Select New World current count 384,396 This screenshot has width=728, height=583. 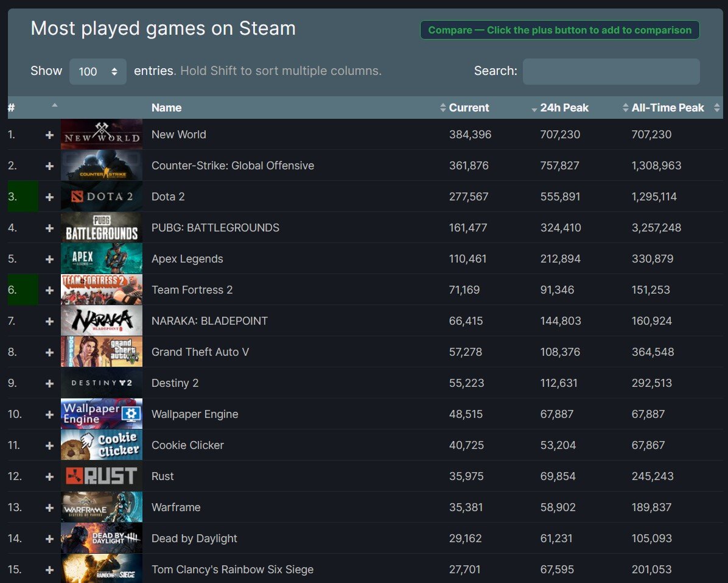pos(471,135)
